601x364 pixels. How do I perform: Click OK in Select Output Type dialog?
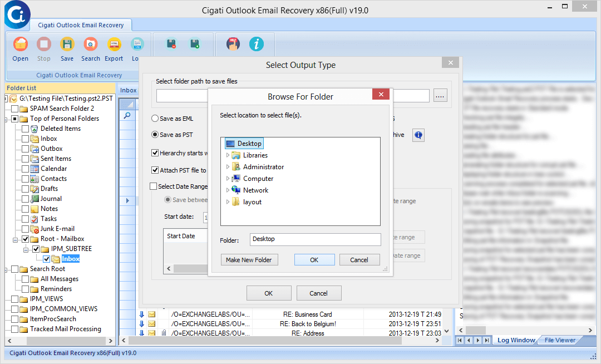269,293
